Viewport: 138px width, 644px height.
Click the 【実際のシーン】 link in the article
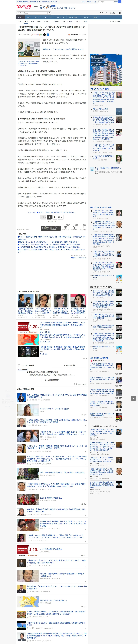point(63,49)
